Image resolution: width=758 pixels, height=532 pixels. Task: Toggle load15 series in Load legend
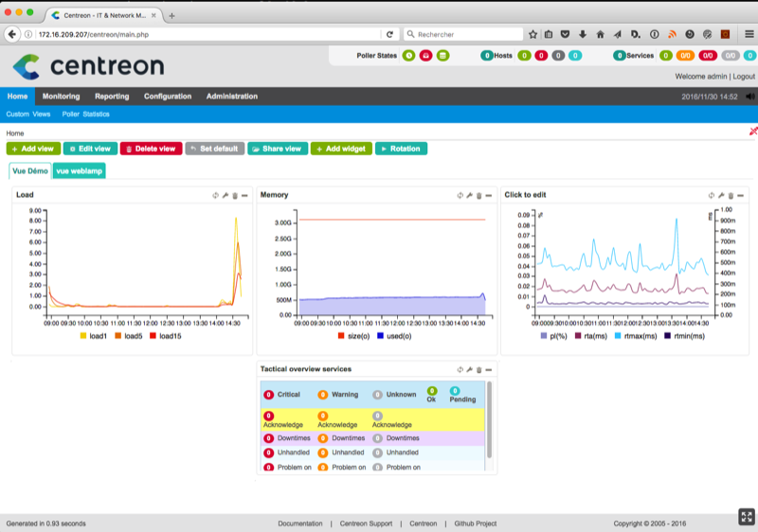(x=164, y=335)
